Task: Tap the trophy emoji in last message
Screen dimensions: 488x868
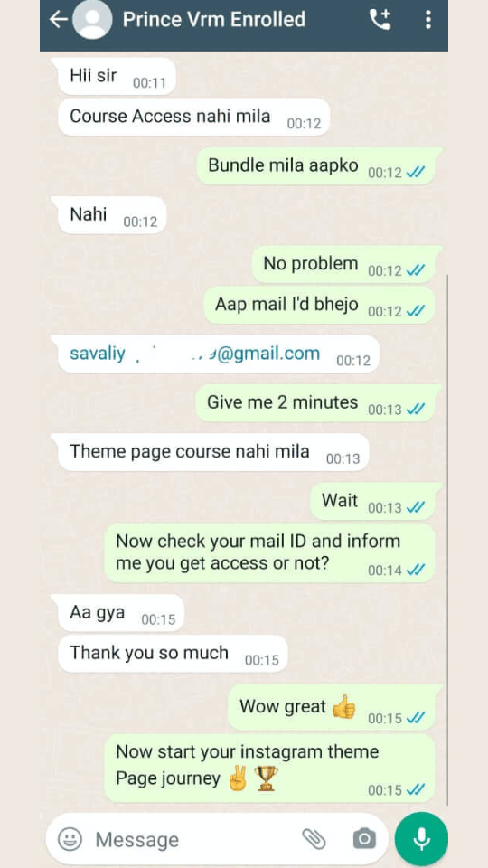Action: pyautogui.click(x=266, y=778)
